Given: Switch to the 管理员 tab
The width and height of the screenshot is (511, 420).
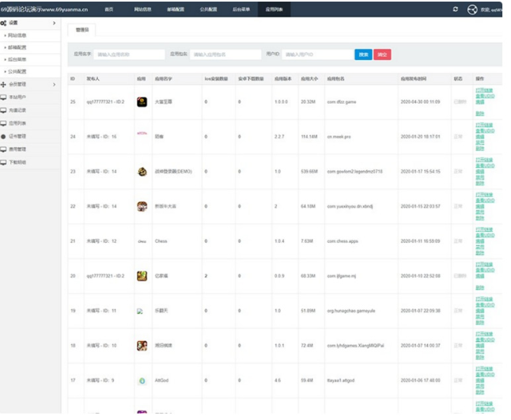Looking at the screenshot, I should click(81, 29).
